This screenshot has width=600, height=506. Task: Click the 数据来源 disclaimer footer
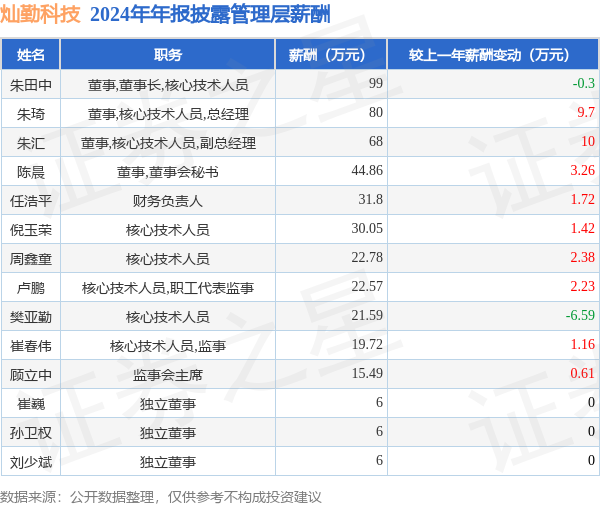point(161,497)
